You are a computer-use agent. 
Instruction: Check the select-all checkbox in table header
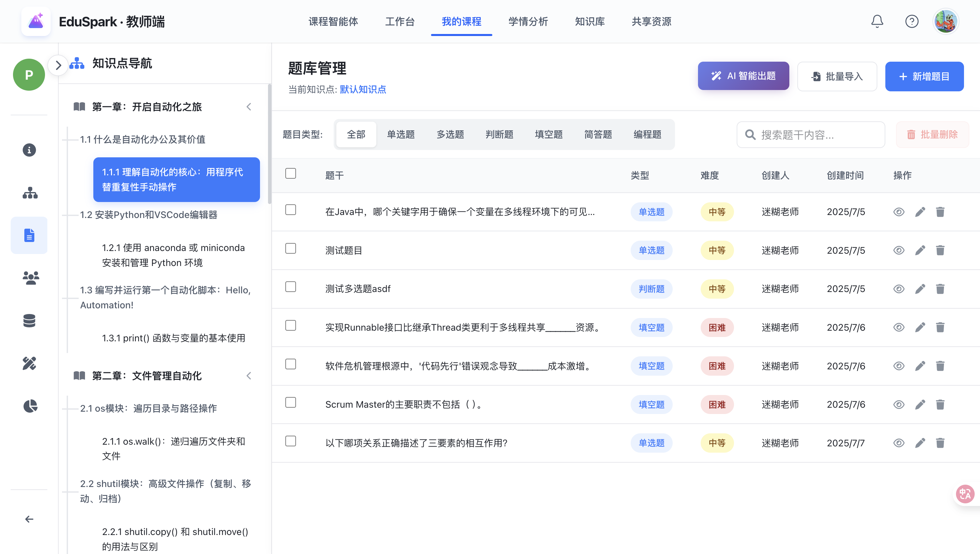(x=291, y=174)
